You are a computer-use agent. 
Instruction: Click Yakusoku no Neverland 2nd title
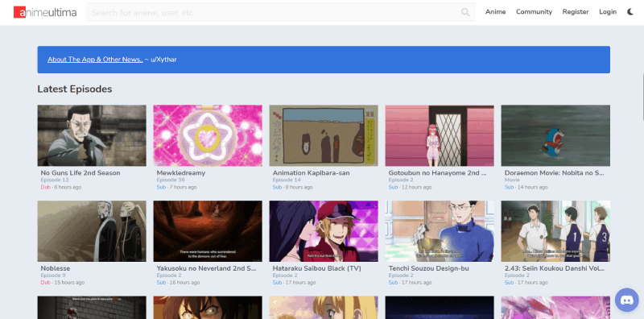click(x=207, y=268)
